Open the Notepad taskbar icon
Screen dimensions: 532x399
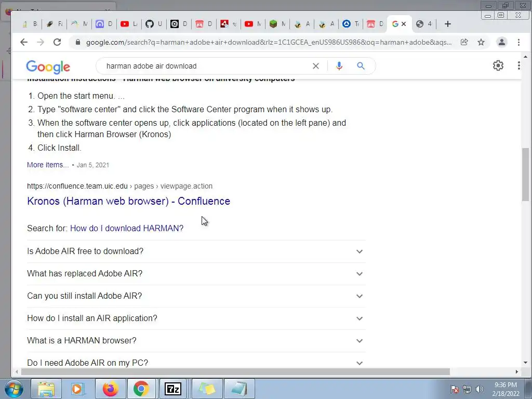(239, 389)
